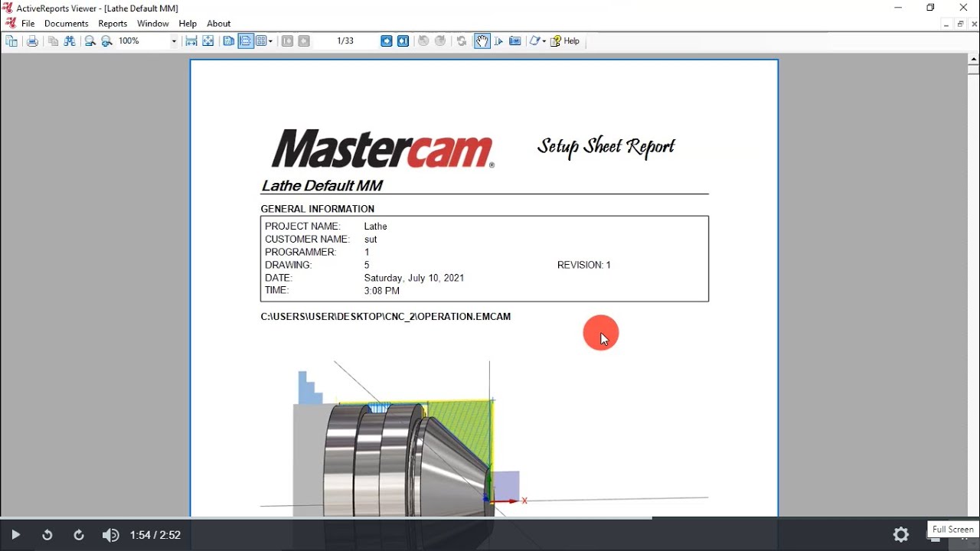Click the Print icon in toolbar
The width and height of the screenshot is (980, 551).
(x=32, y=41)
